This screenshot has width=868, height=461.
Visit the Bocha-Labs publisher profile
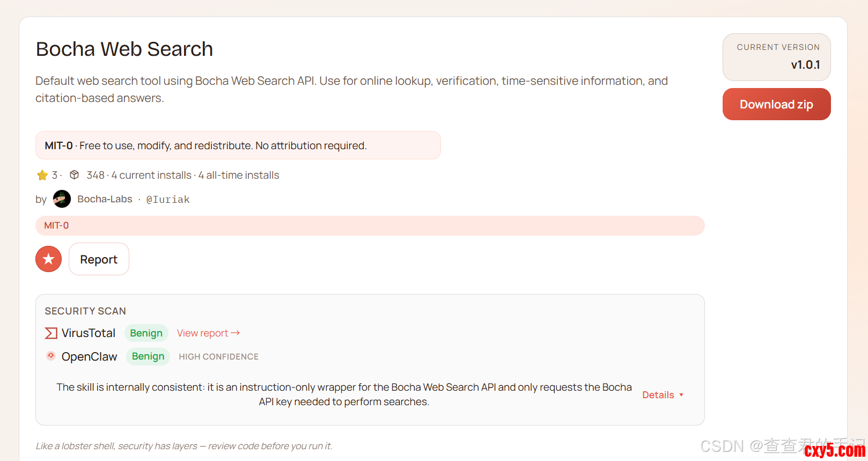(x=105, y=199)
